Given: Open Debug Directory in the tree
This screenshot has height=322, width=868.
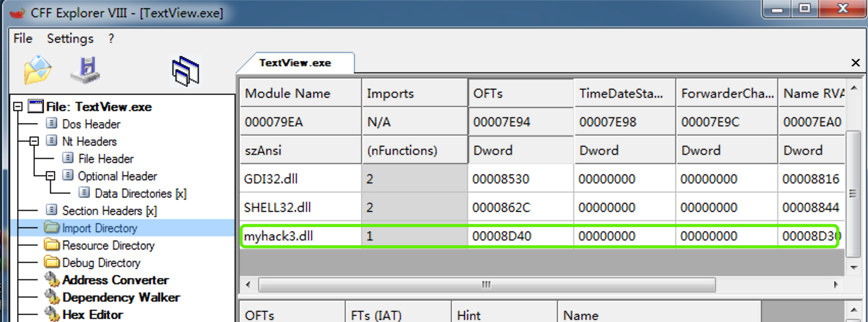Looking at the screenshot, I should 101,262.
